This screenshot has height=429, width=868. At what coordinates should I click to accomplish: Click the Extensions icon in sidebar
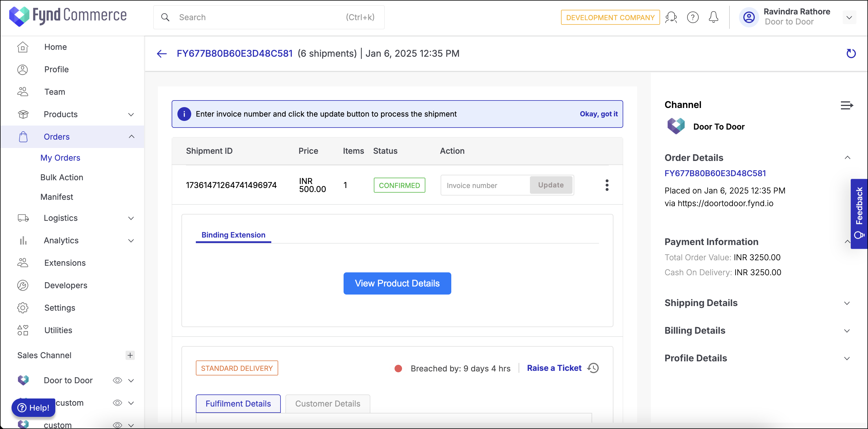22,263
